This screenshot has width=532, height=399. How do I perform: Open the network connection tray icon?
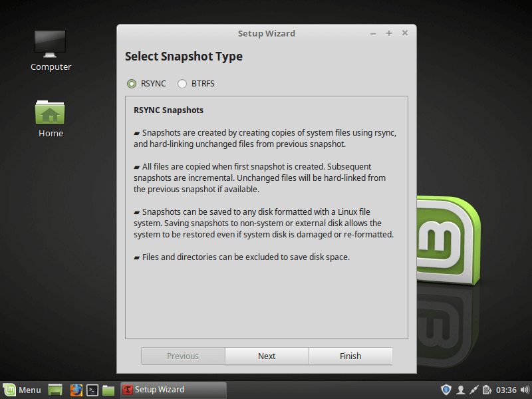(473, 390)
